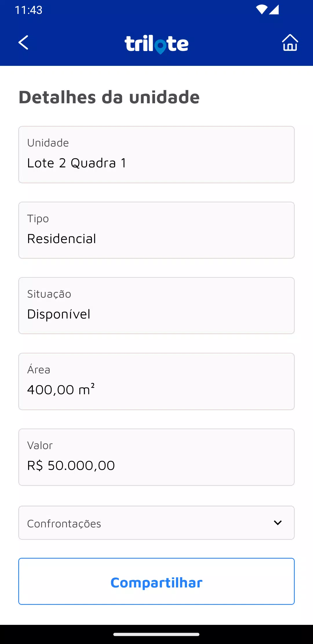Image resolution: width=313 pixels, height=644 pixels.
Task: Click the Área field label
Action: click(x=39, y=370)
